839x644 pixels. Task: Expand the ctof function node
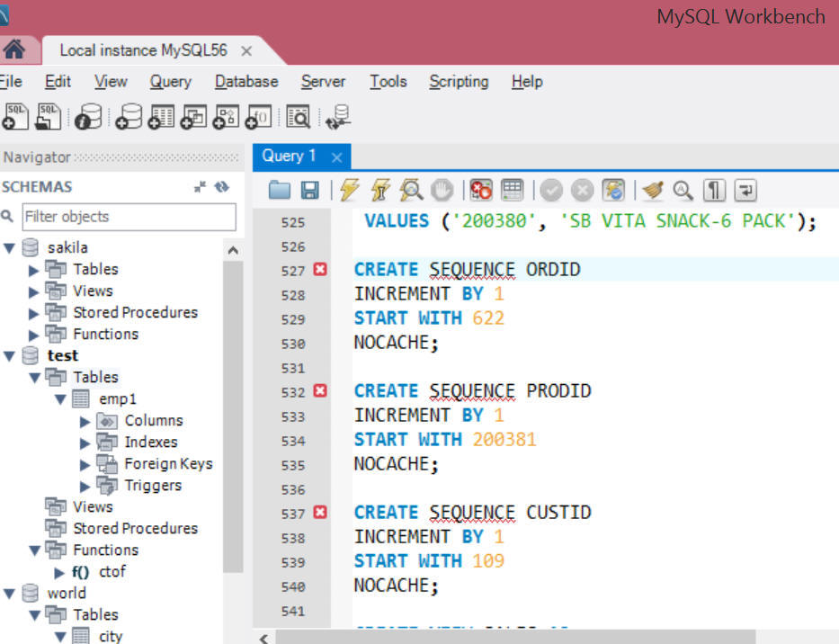59,573
